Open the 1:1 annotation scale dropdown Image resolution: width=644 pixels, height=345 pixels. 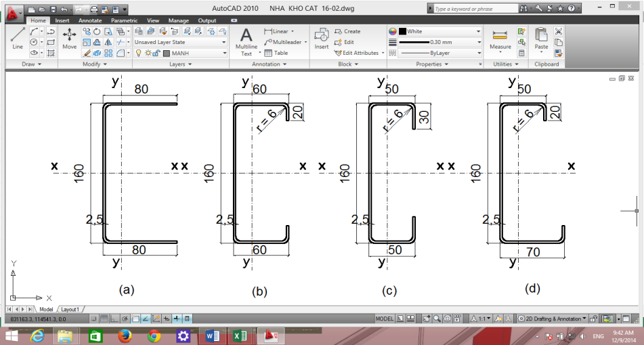(481, 319)
